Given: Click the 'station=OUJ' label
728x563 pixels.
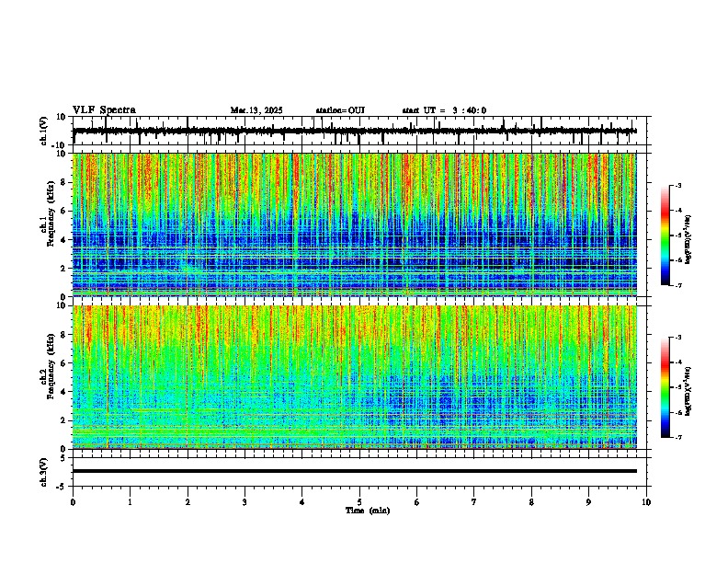Looking at the screenshot, I should point(340,110).
